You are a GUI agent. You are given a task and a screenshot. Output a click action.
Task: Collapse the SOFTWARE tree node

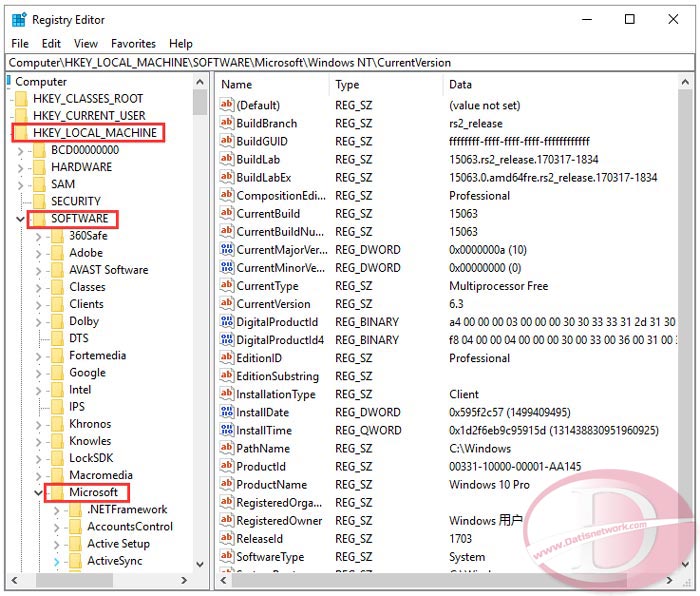click(20, 219)
